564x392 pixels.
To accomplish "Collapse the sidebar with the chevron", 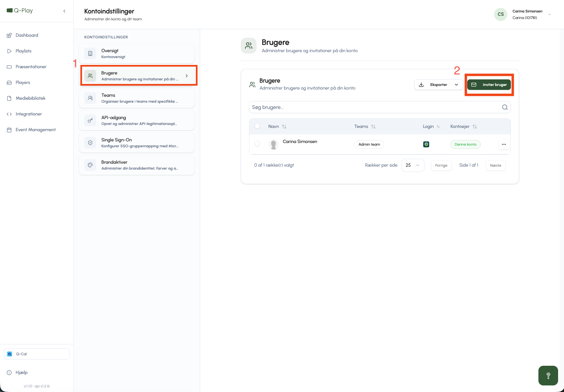I will (64, 11).
